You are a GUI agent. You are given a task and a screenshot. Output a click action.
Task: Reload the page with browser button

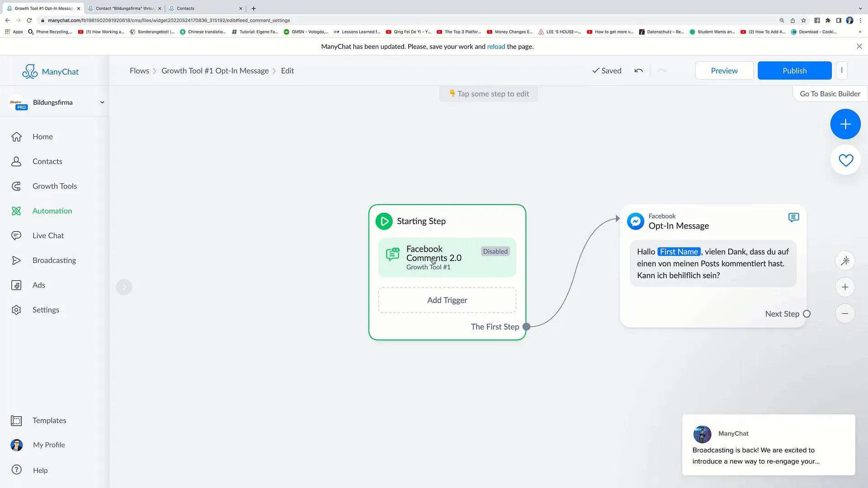pyautogui.click(x=29, y=20)
